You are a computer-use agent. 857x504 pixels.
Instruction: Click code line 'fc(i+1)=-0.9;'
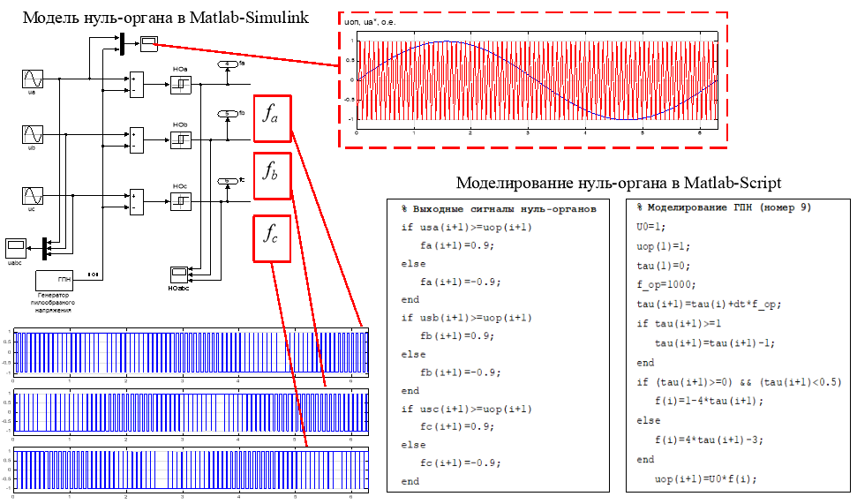coord(460,463)
